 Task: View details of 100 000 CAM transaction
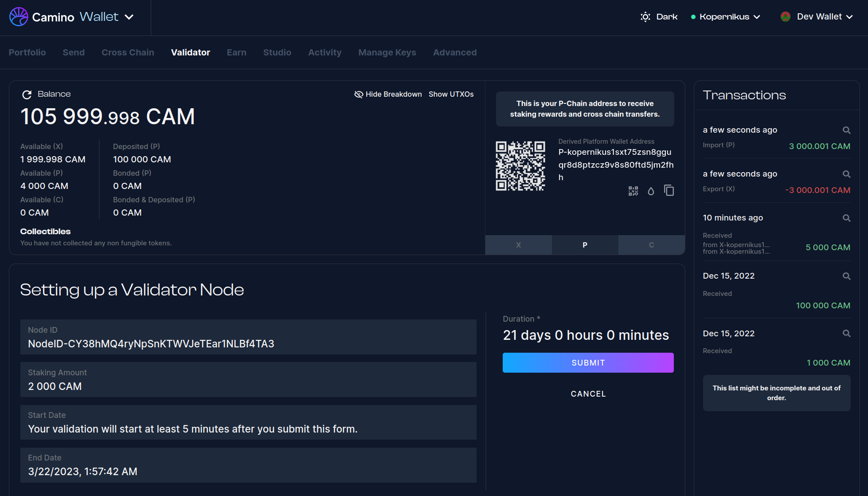click(x=846, y=276)
